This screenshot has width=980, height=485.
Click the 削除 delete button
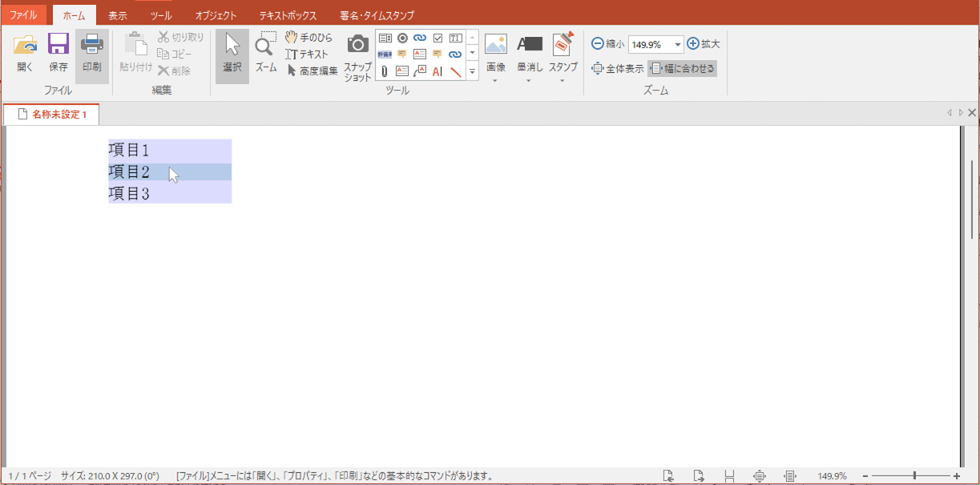pyautogui.click(x=174, y=71)
